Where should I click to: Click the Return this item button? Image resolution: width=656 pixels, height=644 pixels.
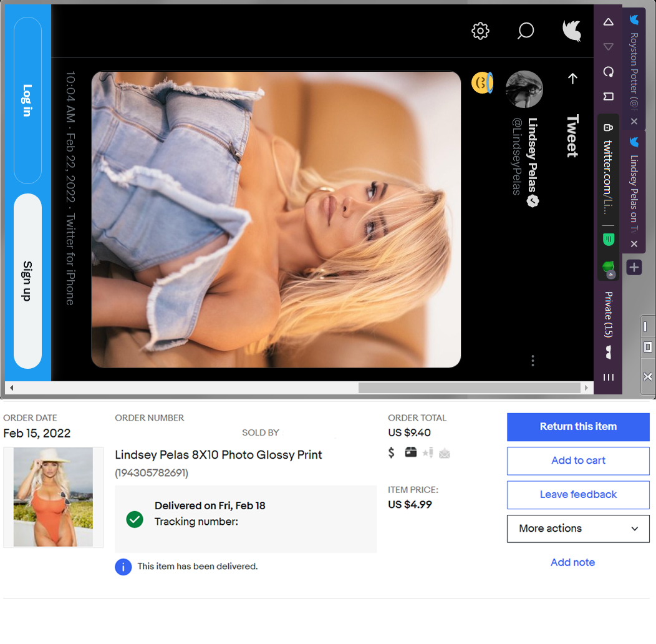578,427
